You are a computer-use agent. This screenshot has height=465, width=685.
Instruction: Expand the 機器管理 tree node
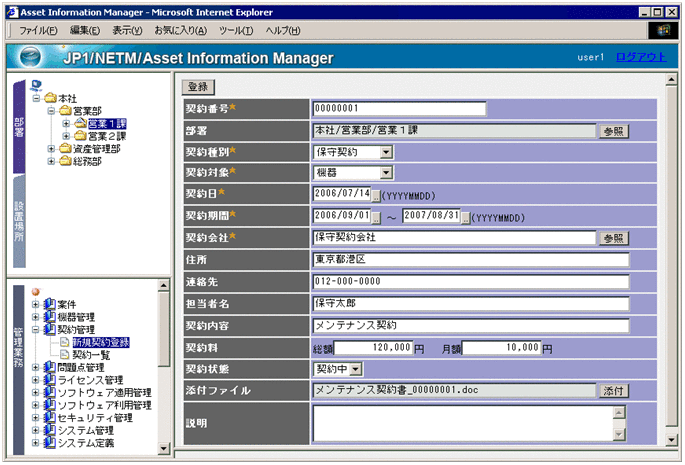click(36, 316)
